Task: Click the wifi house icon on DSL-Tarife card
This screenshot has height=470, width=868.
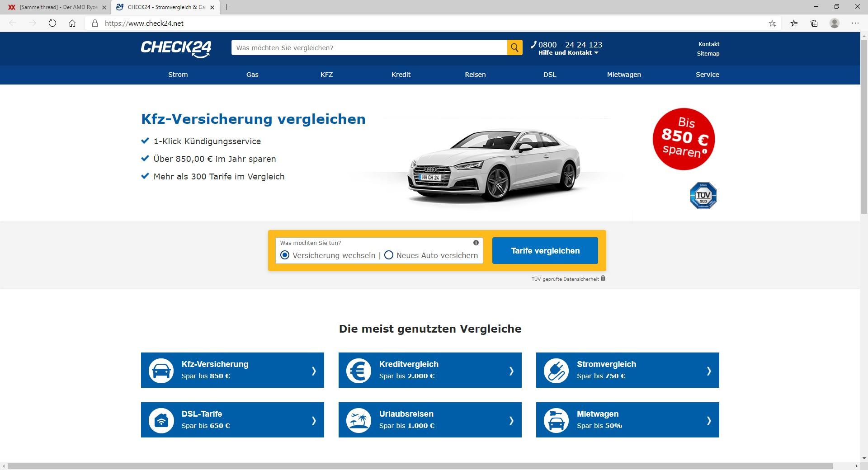Action: [x=161, y=420]
